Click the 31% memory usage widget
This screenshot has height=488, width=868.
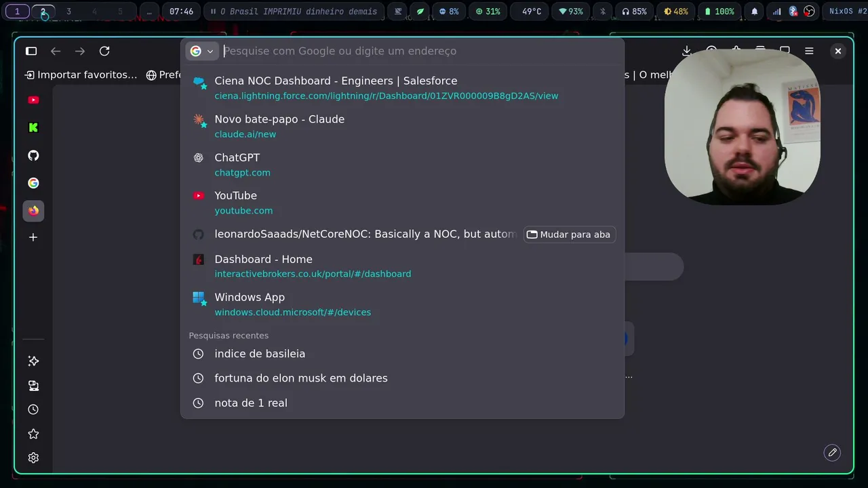click(x=488, y=12)
